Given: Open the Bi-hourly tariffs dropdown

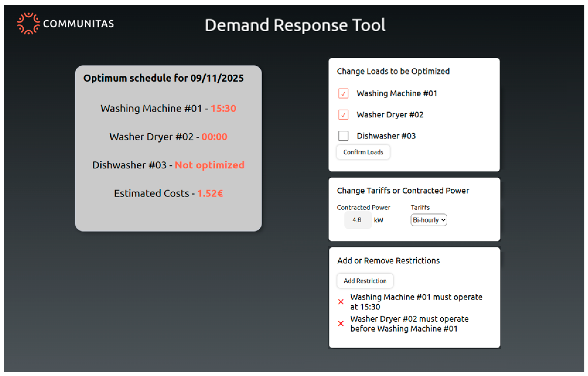Looking at the screenshot, I should [x=429, y=220].
